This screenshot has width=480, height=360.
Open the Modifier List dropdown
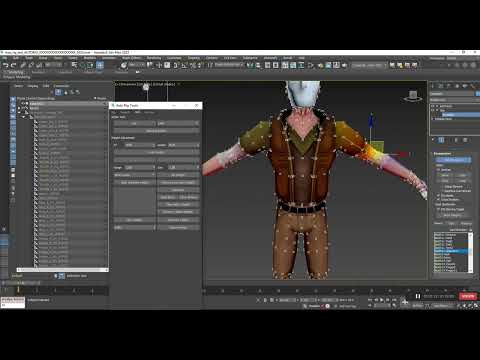tap(455, 100)
